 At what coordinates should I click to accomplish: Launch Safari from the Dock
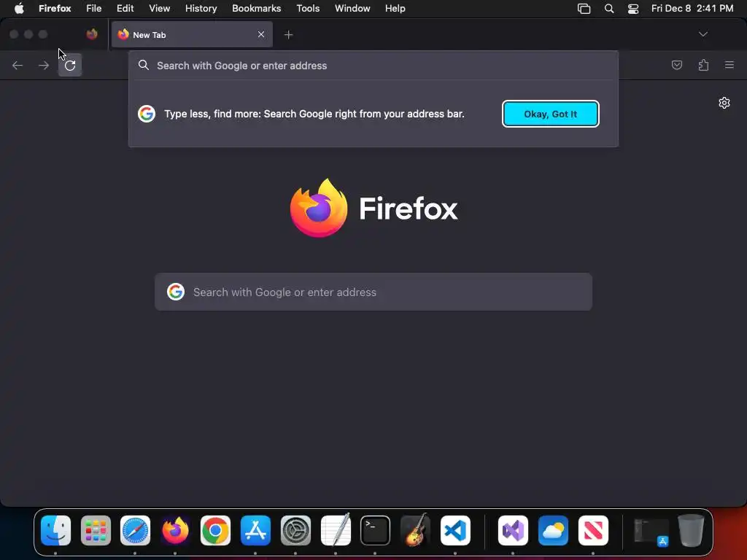[x=135, y=530]
